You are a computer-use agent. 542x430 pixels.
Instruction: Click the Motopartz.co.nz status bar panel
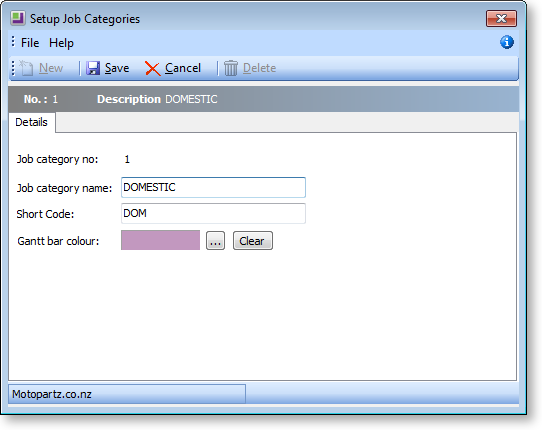click(127, 394)
